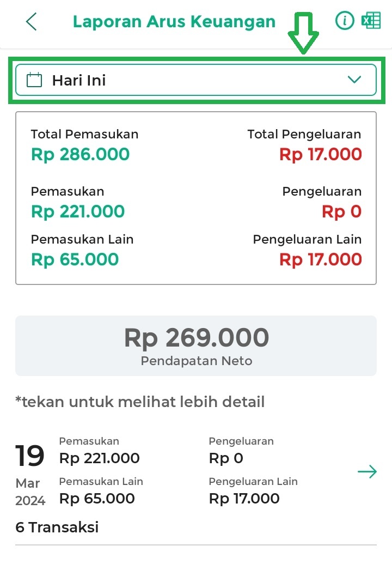The image size is (392, 564).
Task: Tap the summary Pemasukan Lain Rp 65.000 value
Action: click(x=75, y=259)
